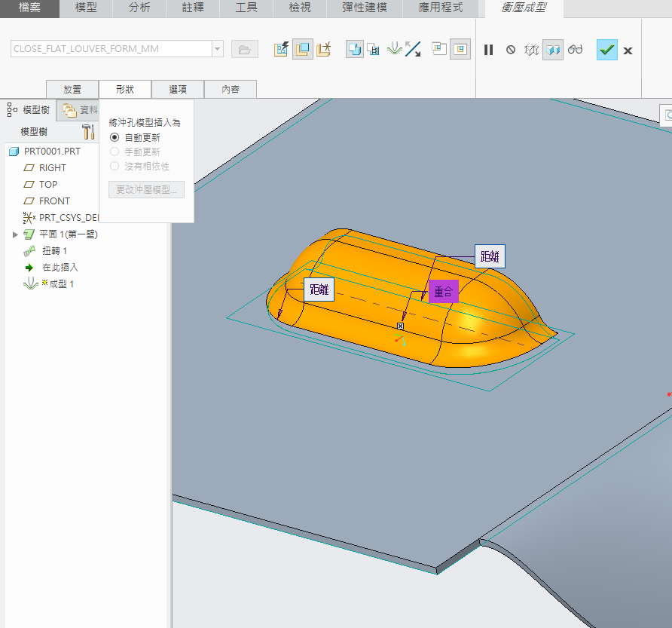Expand the 平面 1(第一壁) tree node
Image resolution: width=672 pixels, height=628 pixels.
(16, 234)
